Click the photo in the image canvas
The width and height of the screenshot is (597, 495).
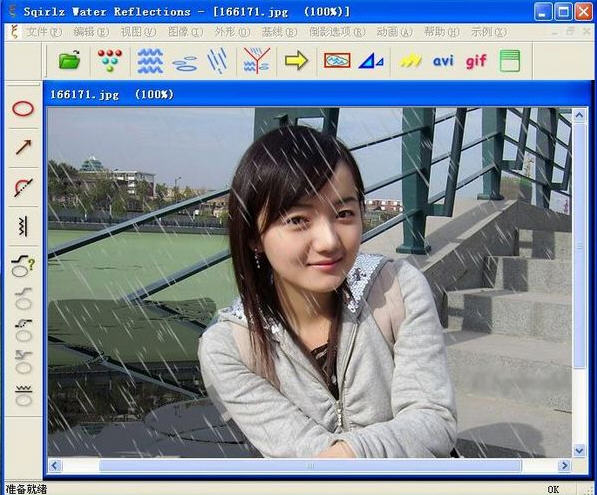[x=310, y=283]
